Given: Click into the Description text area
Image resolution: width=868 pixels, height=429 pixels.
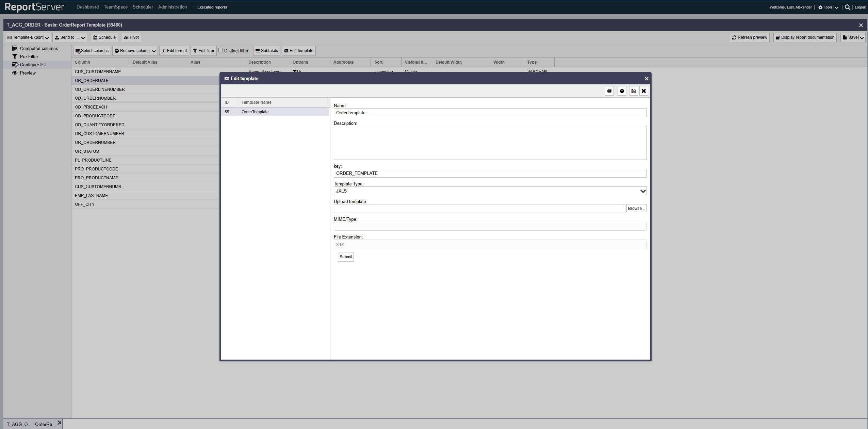Looking at the screenshot, I should click(x=490, y=143).
